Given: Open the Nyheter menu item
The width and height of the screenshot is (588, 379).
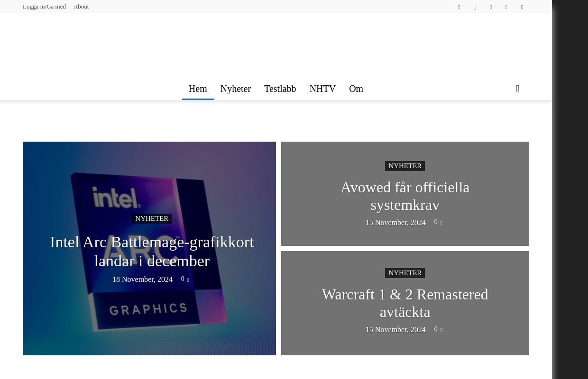Looking at the screenshot, I should point(236,89).
